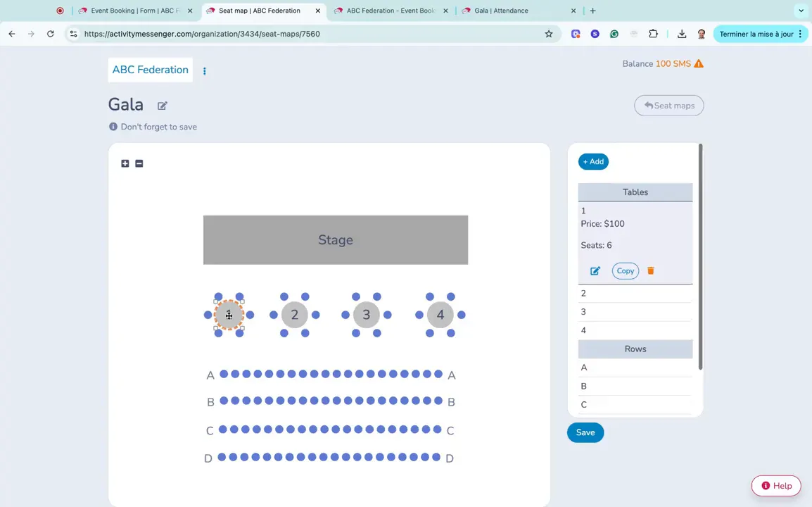Viewport: 812px width, 507px height.
Task: Copy table 1 using the Copy button
Action: [625, 270]
